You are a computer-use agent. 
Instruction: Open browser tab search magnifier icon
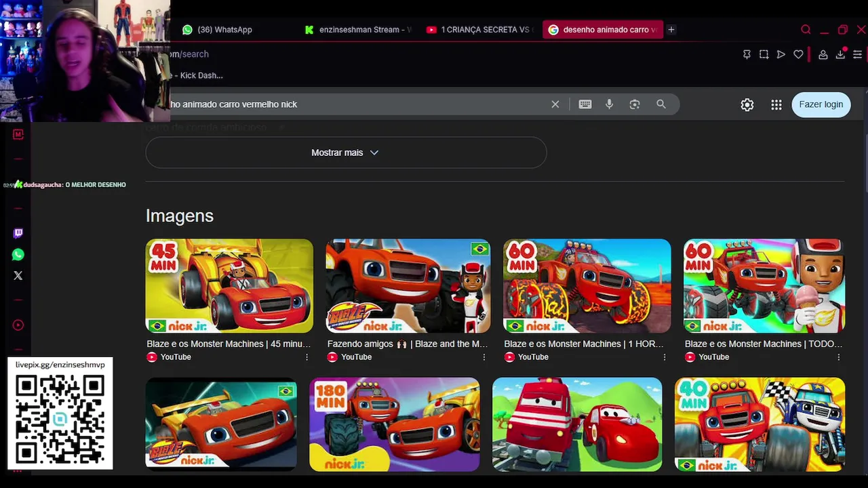pyautogui.click(x=806, y=30)
